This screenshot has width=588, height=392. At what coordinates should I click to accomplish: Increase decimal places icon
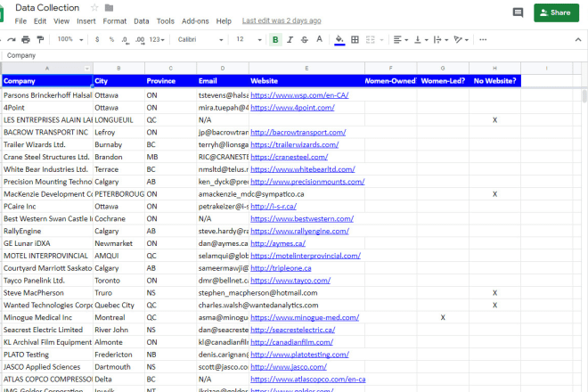click(x=140, y=40)
